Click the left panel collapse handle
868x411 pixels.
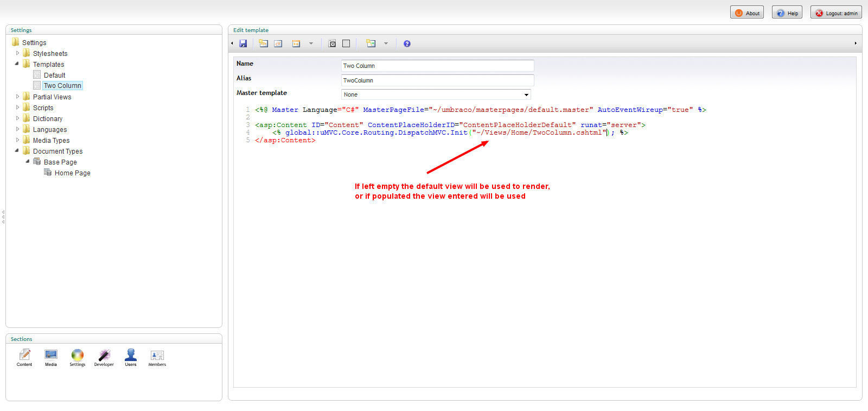[3, 217]
